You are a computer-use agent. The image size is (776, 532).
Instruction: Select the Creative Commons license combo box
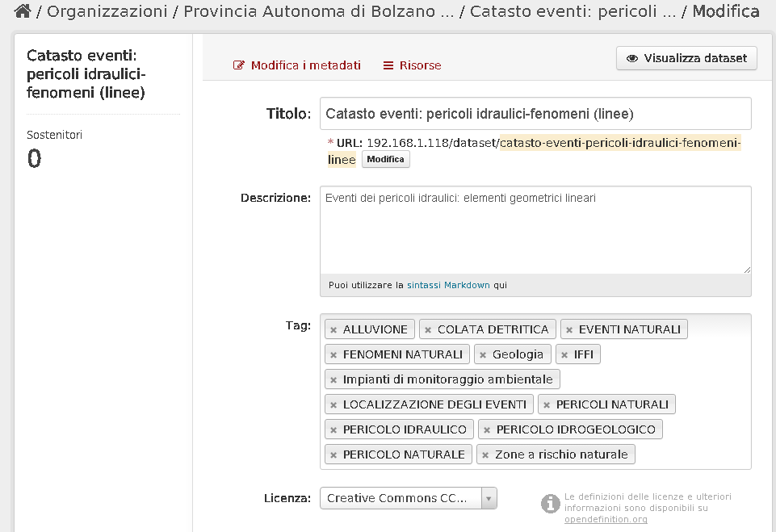pos(409,498)
